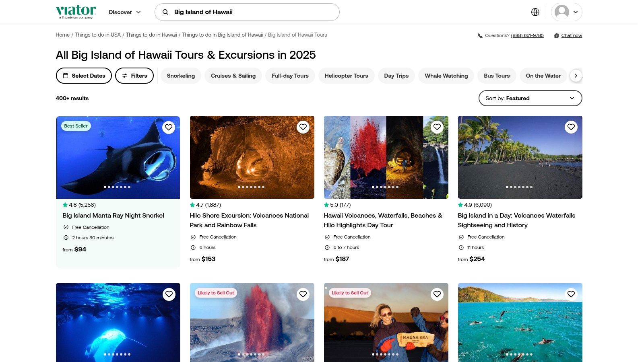644x362 pixels.
Task: Open the volcano and waterfall collage photo
Action: point(386,157)
